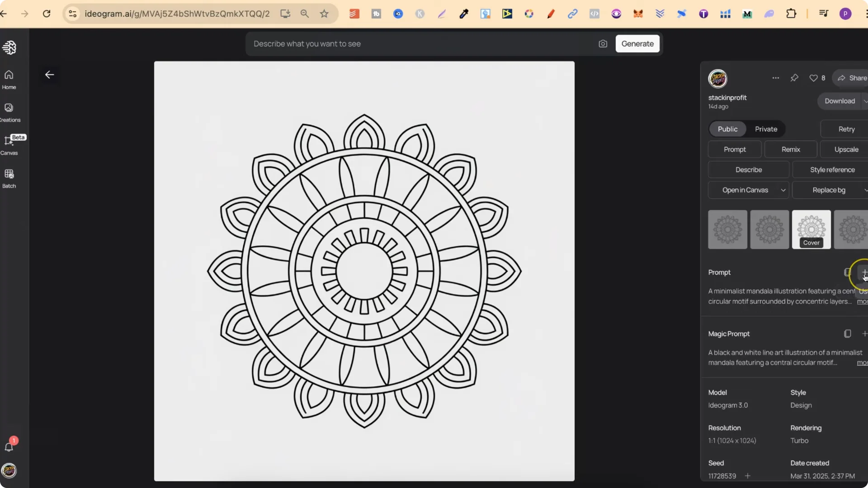Screen dimensions: 868x488
Task: Open the three-dot options menu
Action: [775, 78]
